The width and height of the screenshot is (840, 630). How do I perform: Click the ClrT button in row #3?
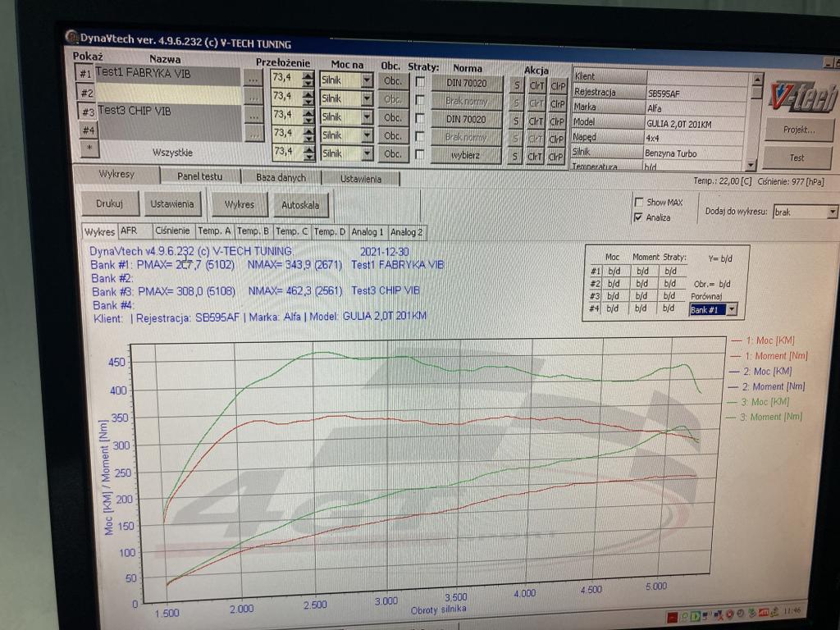536,121
